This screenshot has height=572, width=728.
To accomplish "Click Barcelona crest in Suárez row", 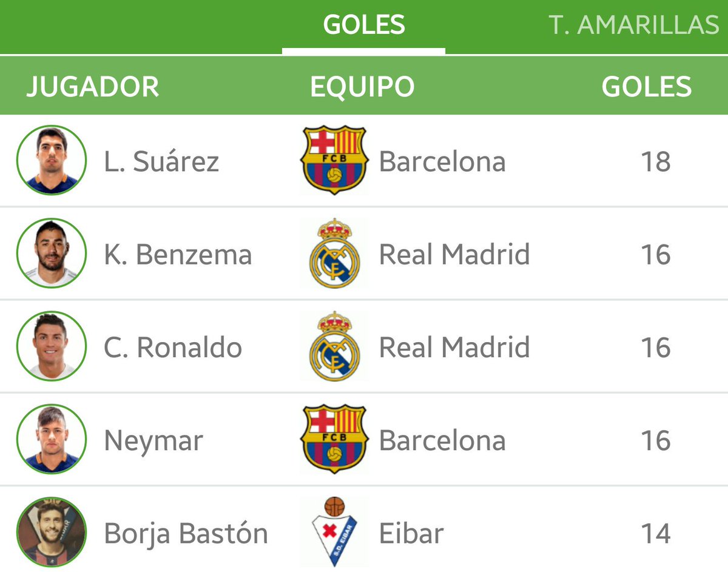I will (x=334, y=160).
